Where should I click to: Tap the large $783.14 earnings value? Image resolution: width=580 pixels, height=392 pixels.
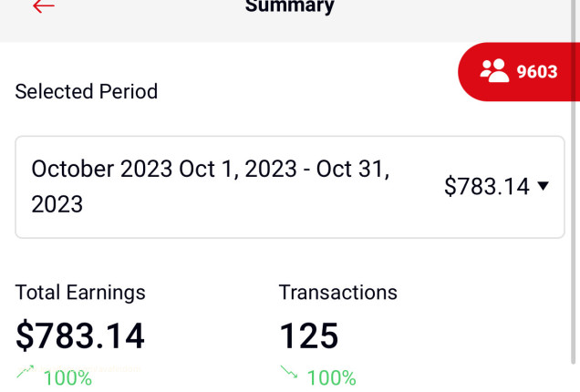[80, 335]
